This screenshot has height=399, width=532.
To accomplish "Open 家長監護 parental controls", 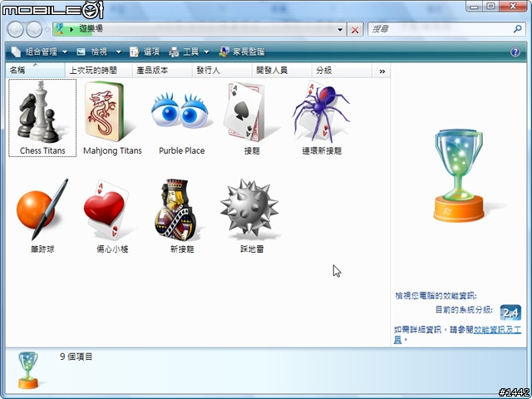I will pos(242,52).
